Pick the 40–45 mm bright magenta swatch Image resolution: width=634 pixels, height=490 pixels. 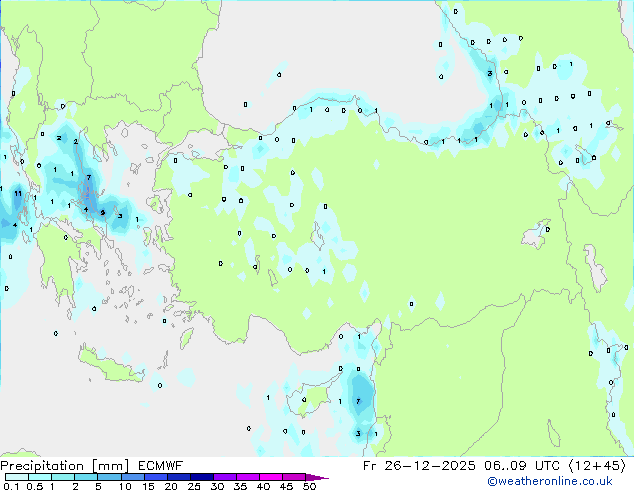(x=271, y=477)
